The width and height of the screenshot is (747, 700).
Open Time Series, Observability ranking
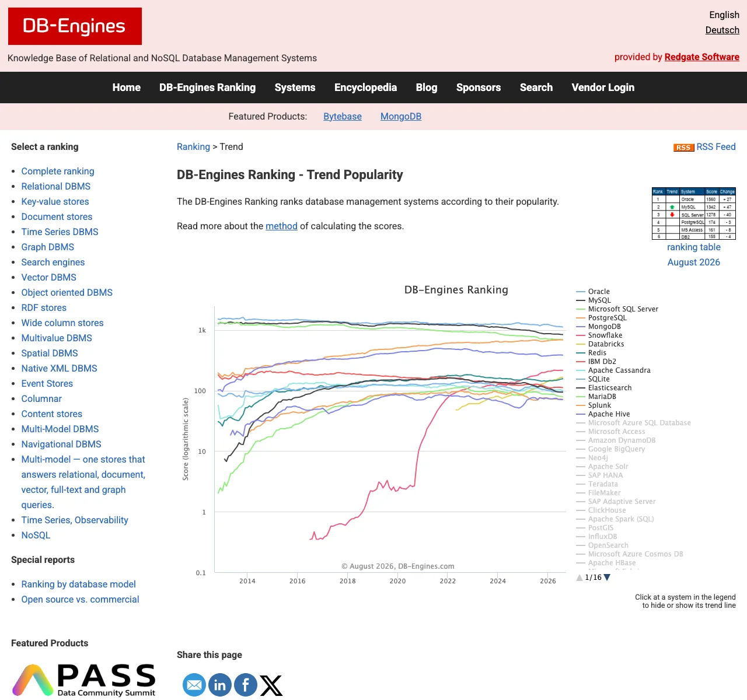[x=75, y=520]
